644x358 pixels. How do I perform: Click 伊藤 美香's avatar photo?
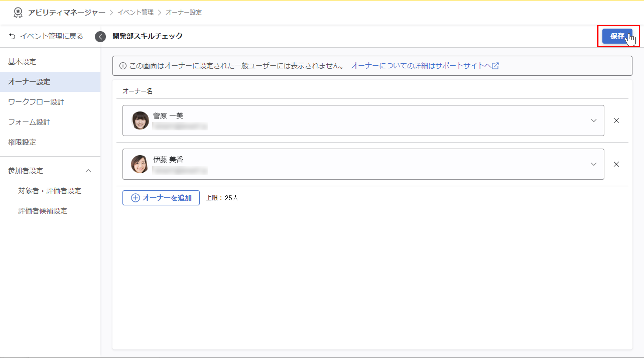click(139, 164)
